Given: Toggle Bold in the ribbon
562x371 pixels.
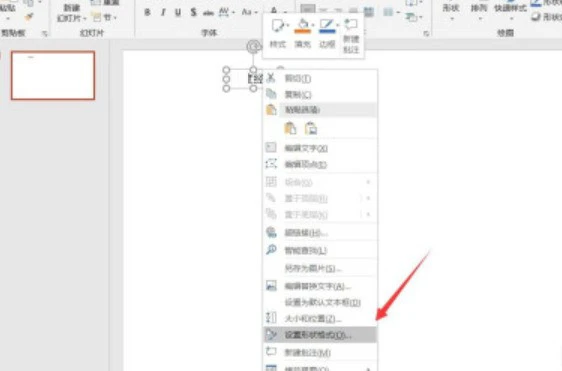Looking at the screenshot, I should (147, 12).
